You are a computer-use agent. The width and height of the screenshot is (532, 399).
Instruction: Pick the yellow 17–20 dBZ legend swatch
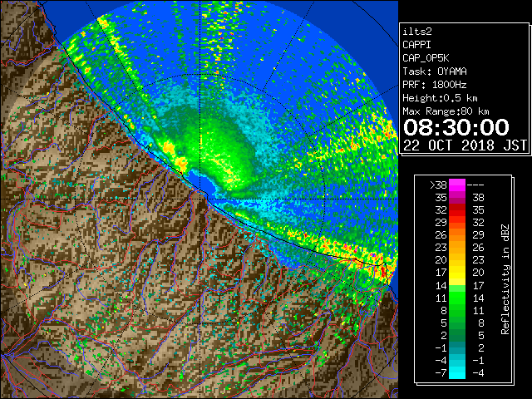tap(457, 273)
